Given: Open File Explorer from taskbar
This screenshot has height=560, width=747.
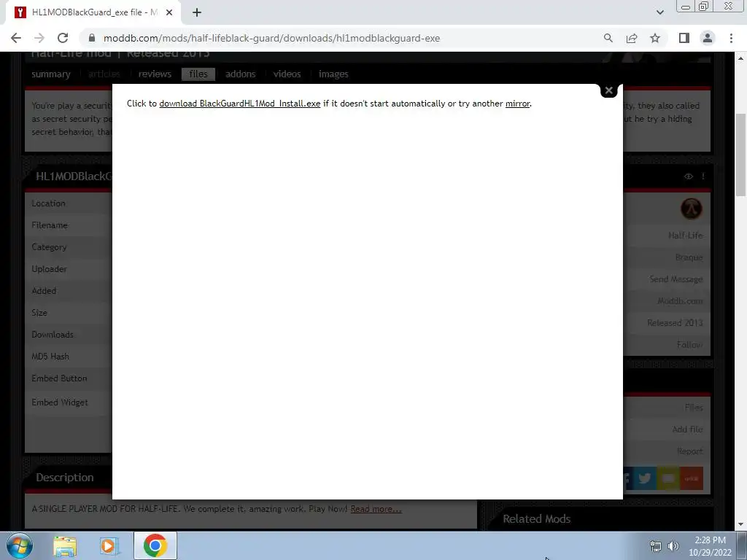Looking at the screenshot, I should pos(65,545).
